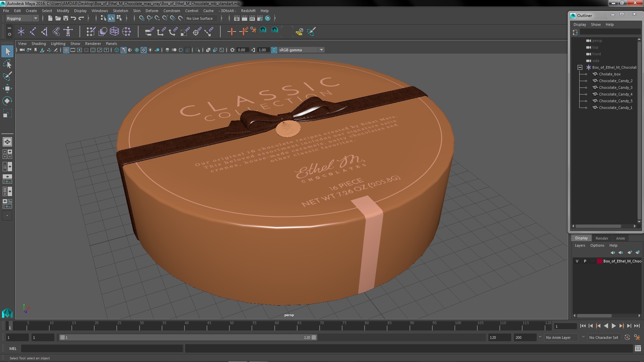Viewport: 644px width, 362px height.
Task: Click the Outliner search field
Action: [x=610, y=32]
